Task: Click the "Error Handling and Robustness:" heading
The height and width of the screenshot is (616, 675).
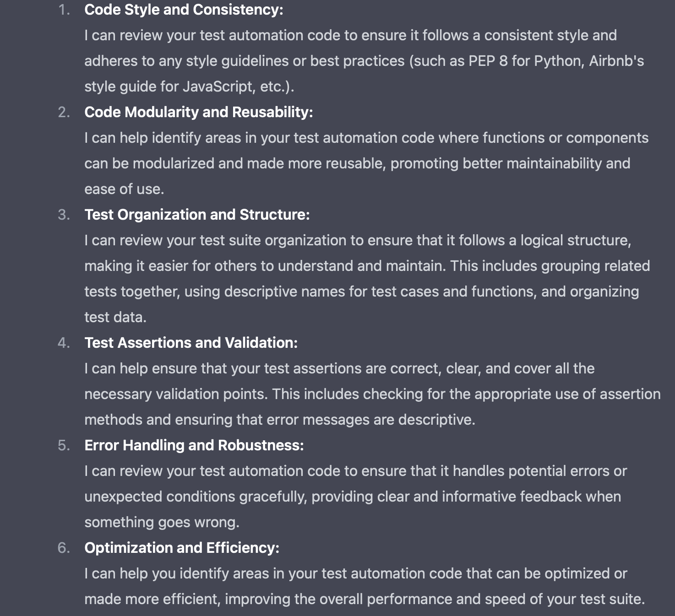Action: tap(194, 445)
